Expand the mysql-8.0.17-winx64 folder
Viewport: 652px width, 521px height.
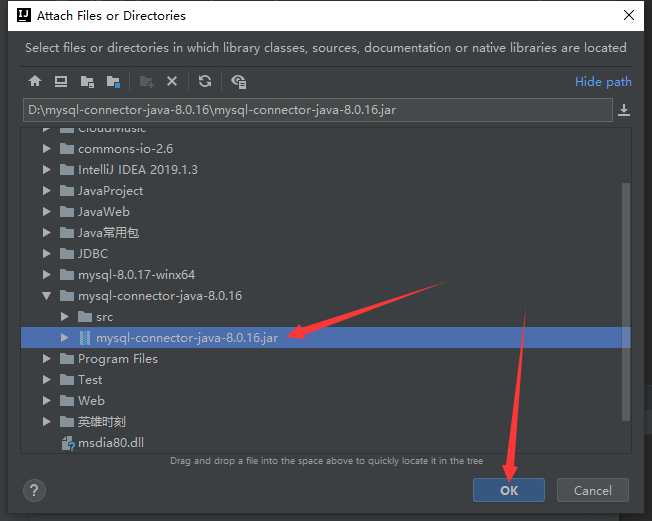[47, 274]
